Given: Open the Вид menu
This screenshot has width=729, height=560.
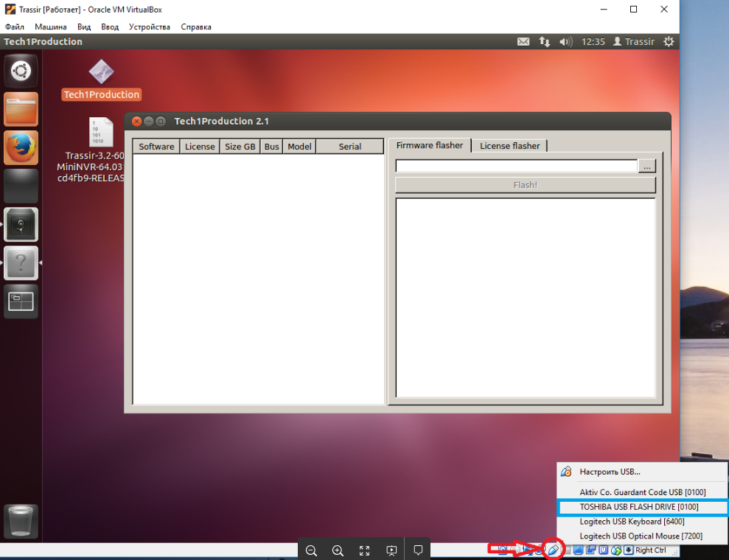Looking at the screenshot, I should coord(84,27).
